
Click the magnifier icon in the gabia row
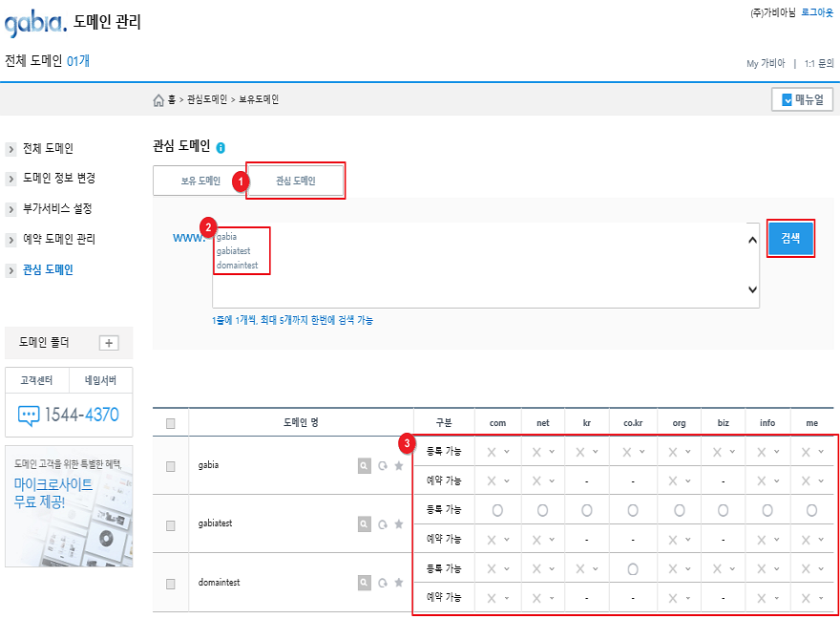tap(365, 466)
